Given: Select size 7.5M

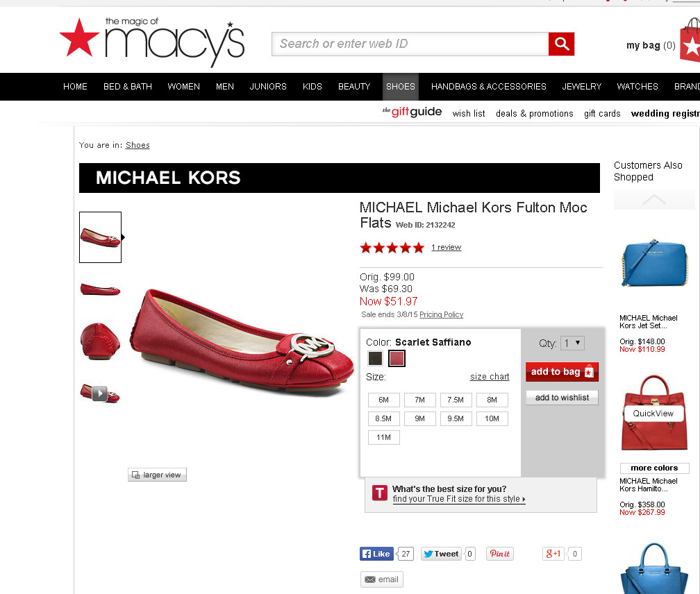Looking at the screenshot, I should coord(456,400).
